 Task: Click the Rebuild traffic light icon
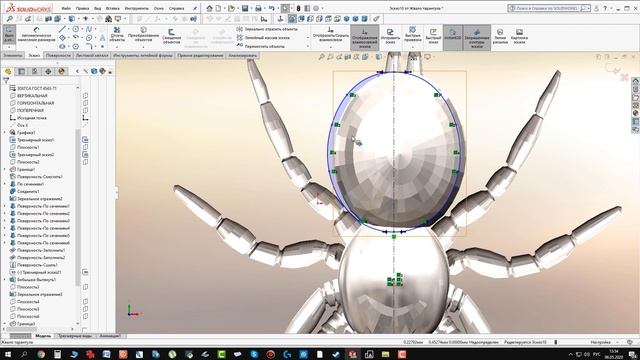298,8
